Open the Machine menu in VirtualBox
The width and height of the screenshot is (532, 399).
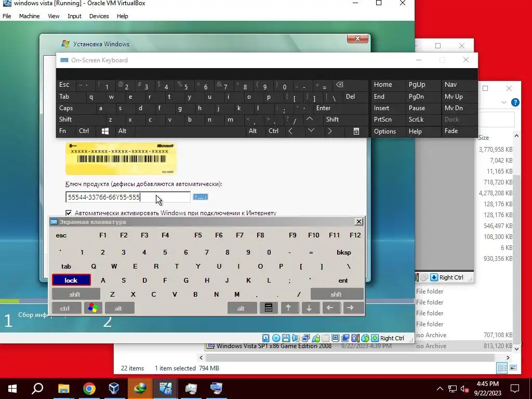[29, 16]
